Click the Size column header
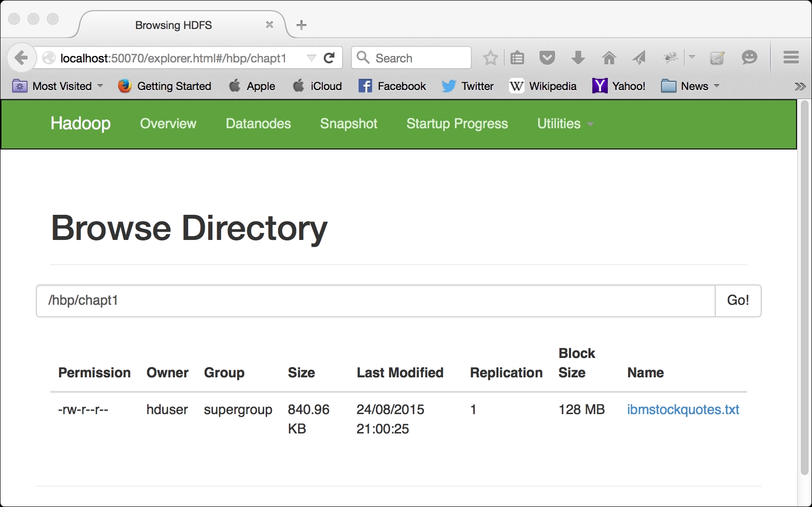Image resolution: width=812 pixels, height=507 pixels. click(x=301, y=373)
